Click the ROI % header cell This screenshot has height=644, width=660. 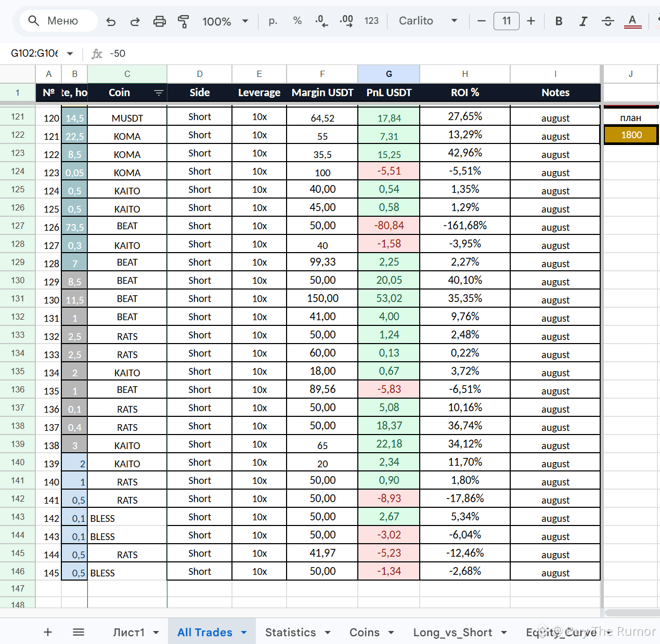click(x=465, y=93)
